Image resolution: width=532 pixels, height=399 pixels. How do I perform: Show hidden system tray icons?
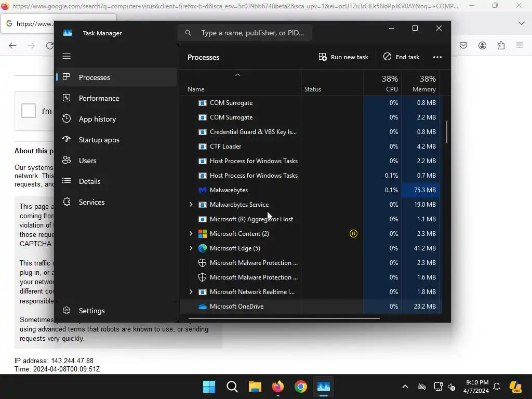point(405,387)
